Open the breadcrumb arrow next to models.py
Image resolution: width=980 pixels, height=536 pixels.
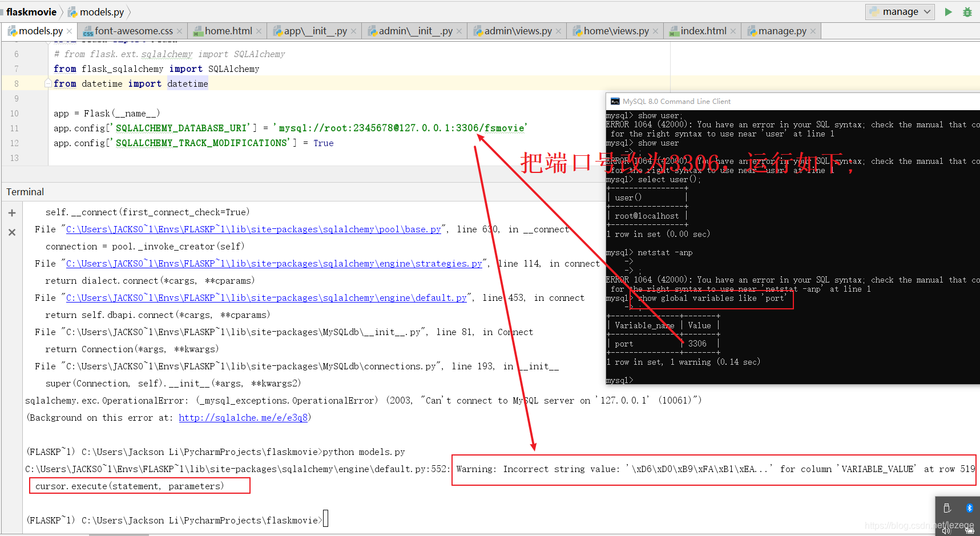click(128, 11)
